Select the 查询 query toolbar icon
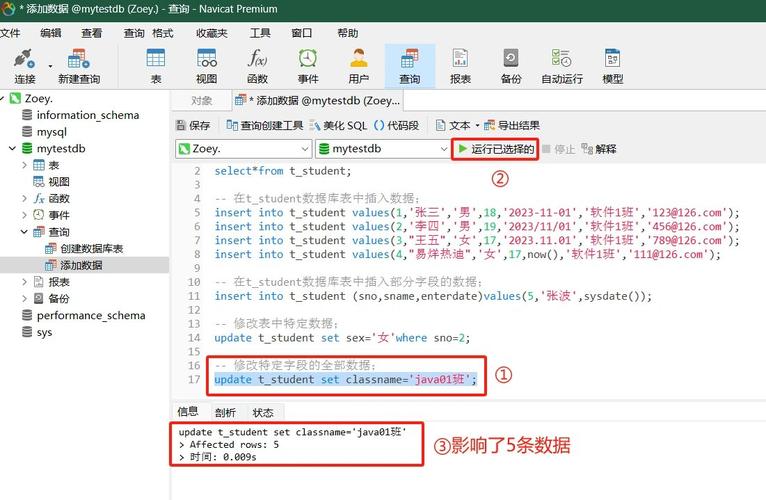The image size is (766, 500). pos(409,66)
